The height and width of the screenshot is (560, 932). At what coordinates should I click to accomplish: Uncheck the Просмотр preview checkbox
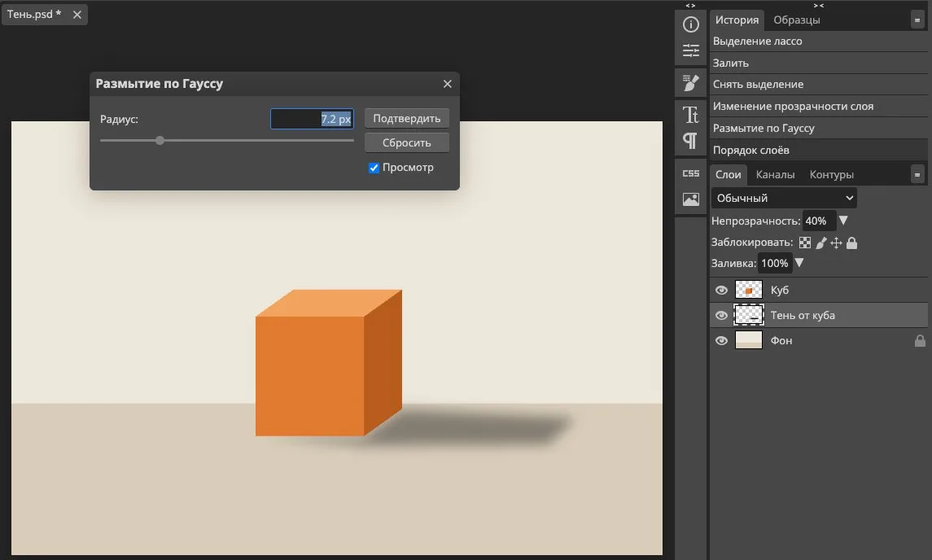point(374,168)
